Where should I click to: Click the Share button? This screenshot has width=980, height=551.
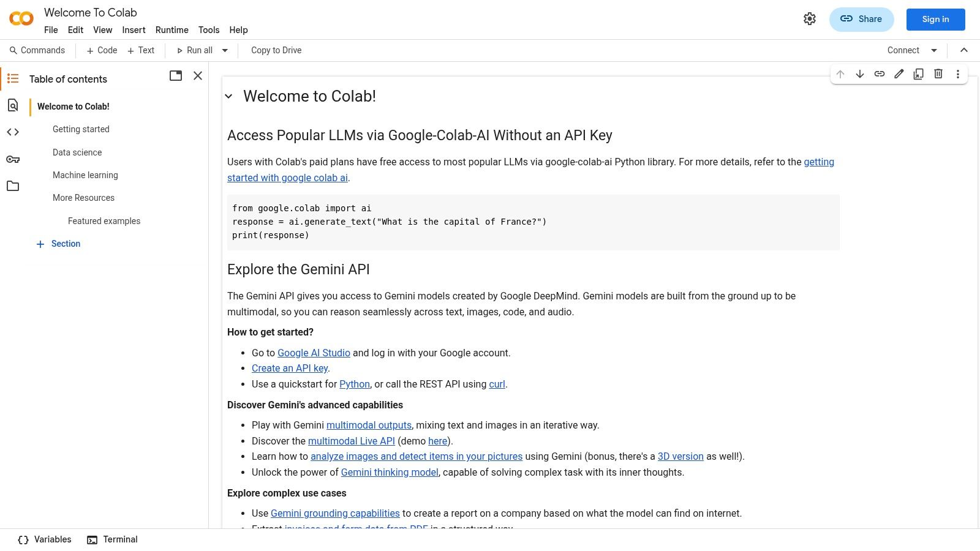point(861,19)
